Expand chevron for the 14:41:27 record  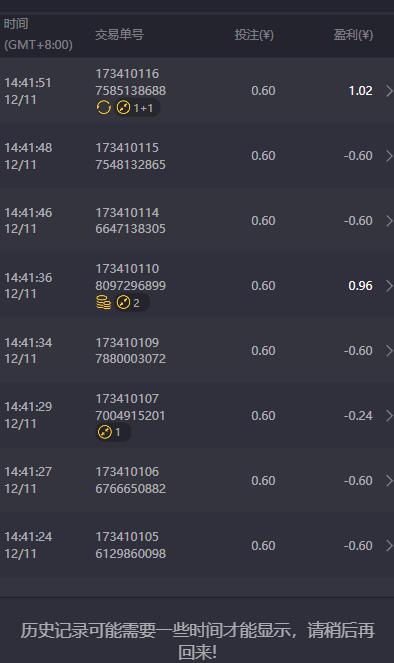coord(389,481)
